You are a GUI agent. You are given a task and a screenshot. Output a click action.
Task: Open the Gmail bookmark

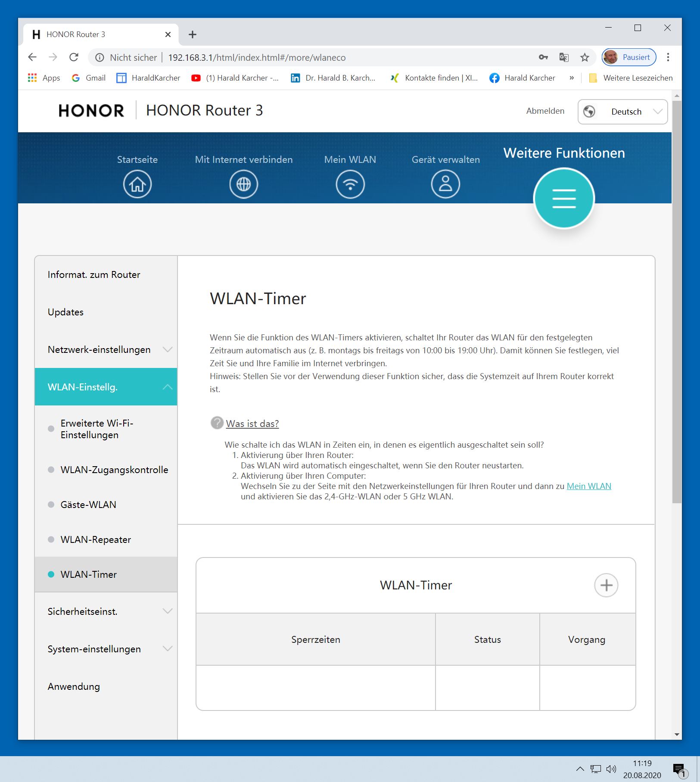pos(89,78)
